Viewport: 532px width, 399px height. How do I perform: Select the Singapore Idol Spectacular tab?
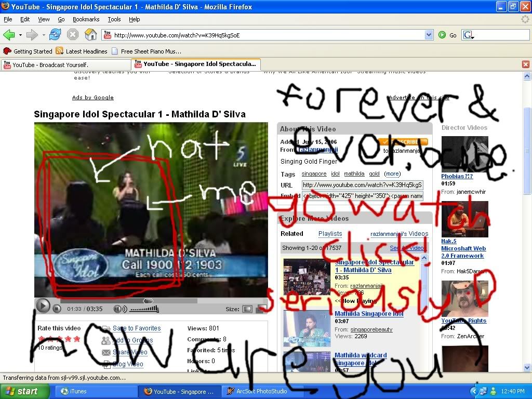[196, 64]
